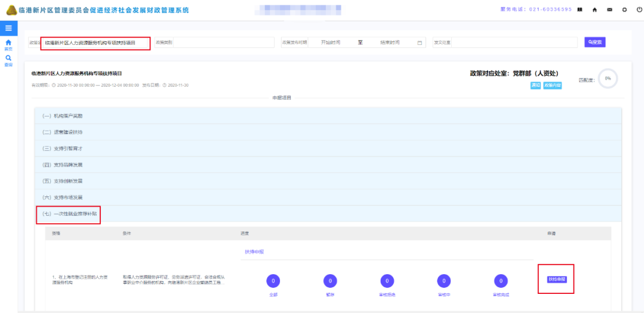Screen dimensions: 644x313
Task: Set the 结束时间 end date
Action: point(390,42)
